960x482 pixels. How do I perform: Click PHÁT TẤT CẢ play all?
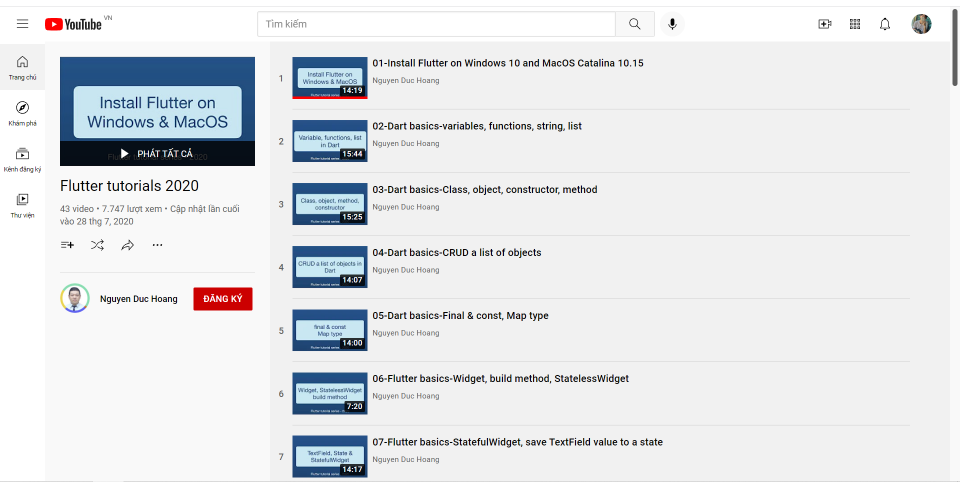[157, 153]
